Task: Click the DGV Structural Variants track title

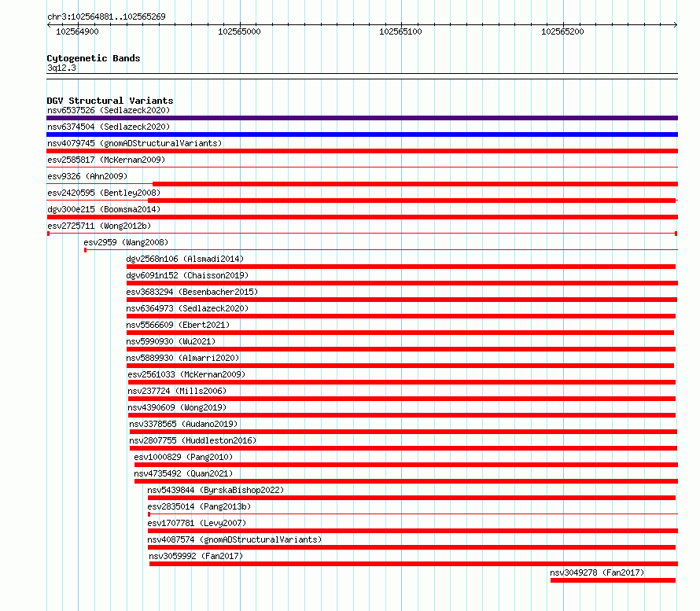Action: click(x=110, y=101)
